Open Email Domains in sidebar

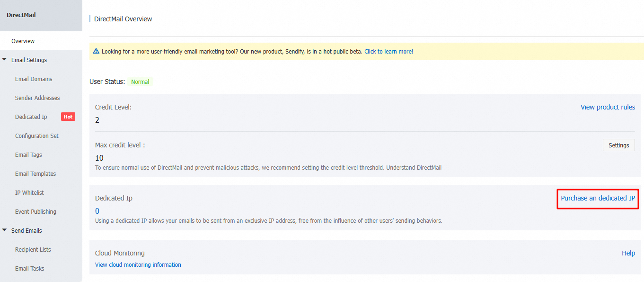34,79
